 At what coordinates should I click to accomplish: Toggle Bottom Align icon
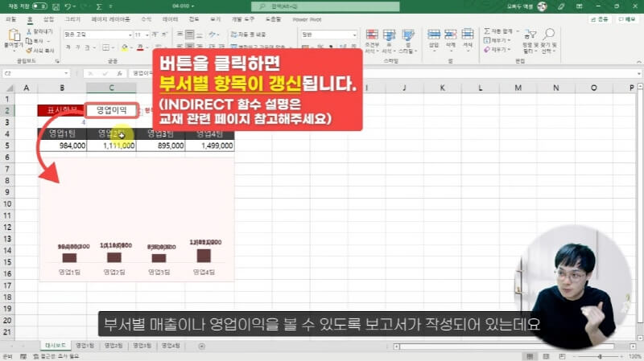point(200,35)
